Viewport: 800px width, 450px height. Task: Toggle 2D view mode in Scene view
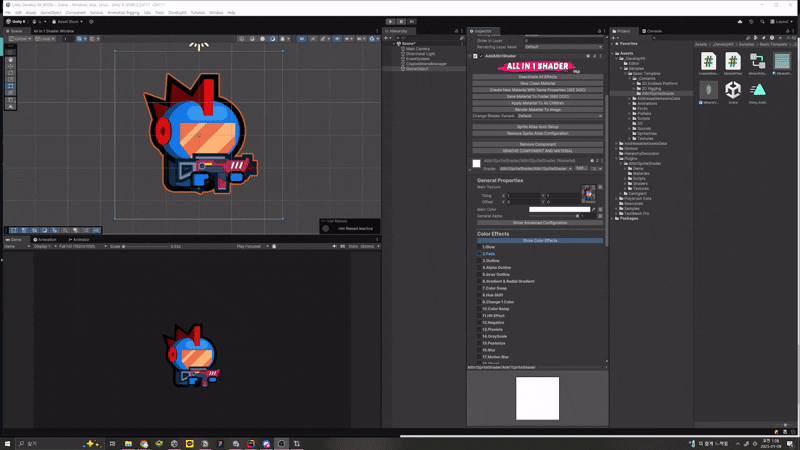pyautogui.click(x=302, y=39)
